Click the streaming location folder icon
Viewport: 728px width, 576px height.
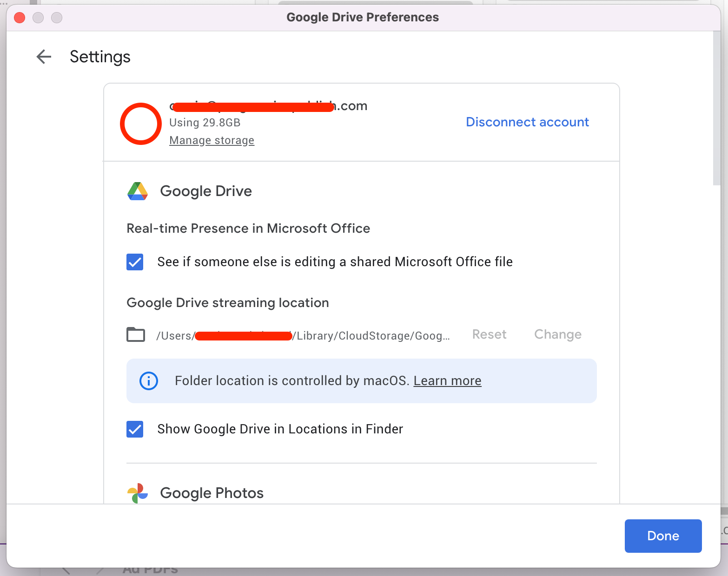click(x=136, y=334)
